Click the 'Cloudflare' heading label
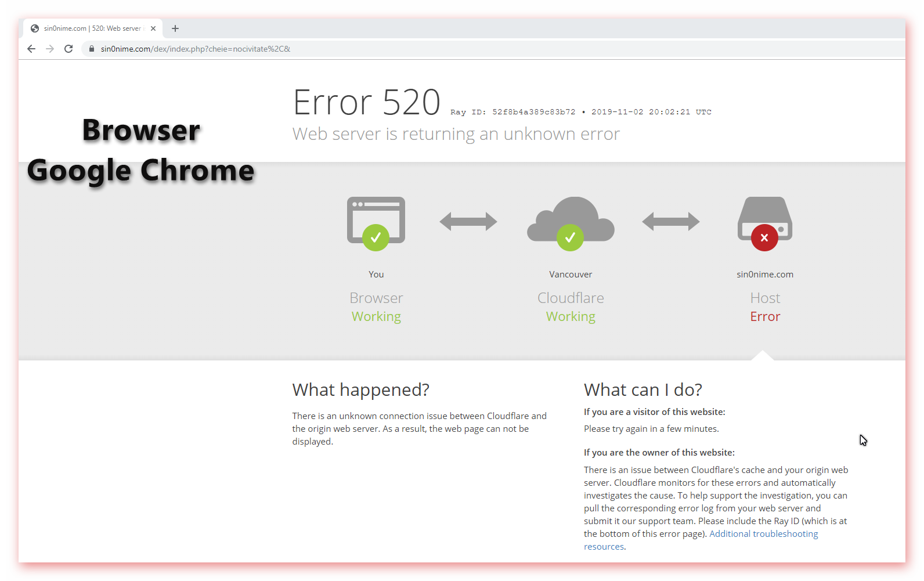Viewport: 924px width, 581px height. (571, 298)
